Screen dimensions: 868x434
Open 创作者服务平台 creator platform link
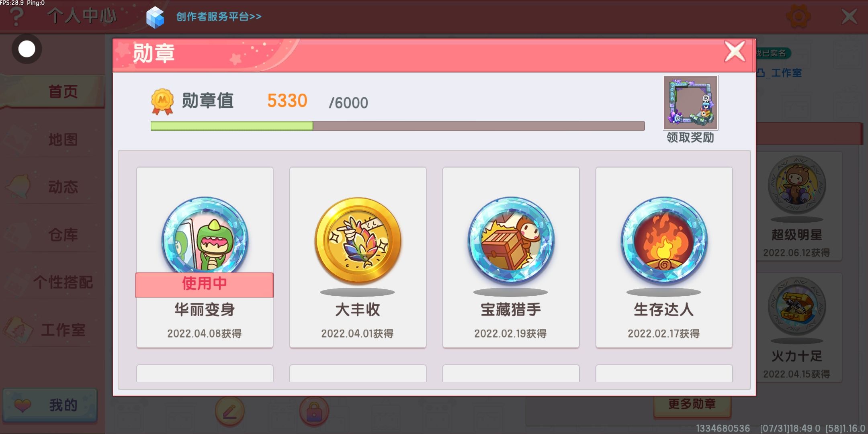(219, 17)
